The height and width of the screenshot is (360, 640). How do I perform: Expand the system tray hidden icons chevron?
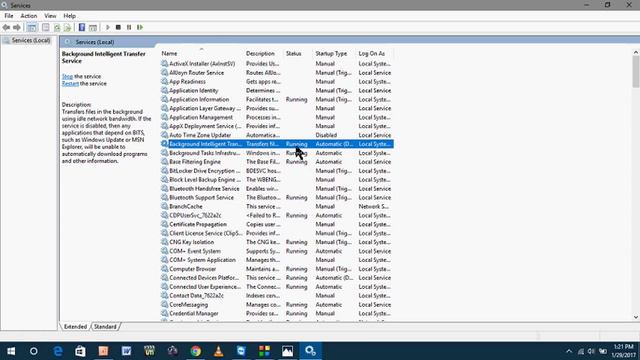(569, 351)
